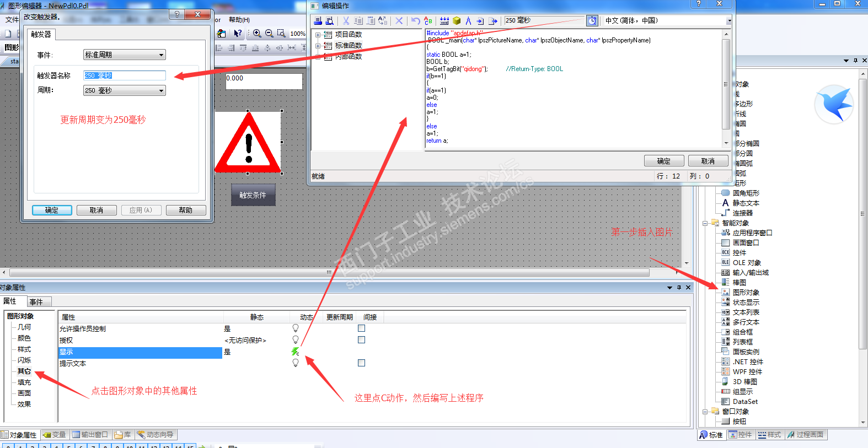Select the paste icon in the edit action toolbar
Screen dimensions: 868x448
(371, 21)
